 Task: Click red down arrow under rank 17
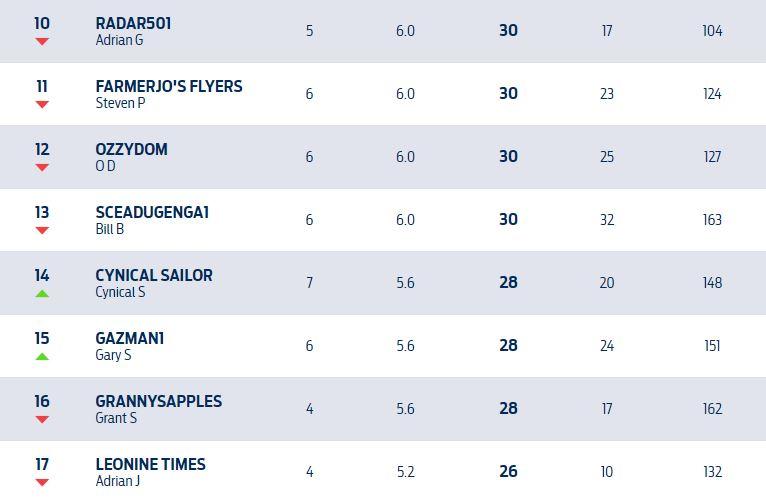click(42, 483)
